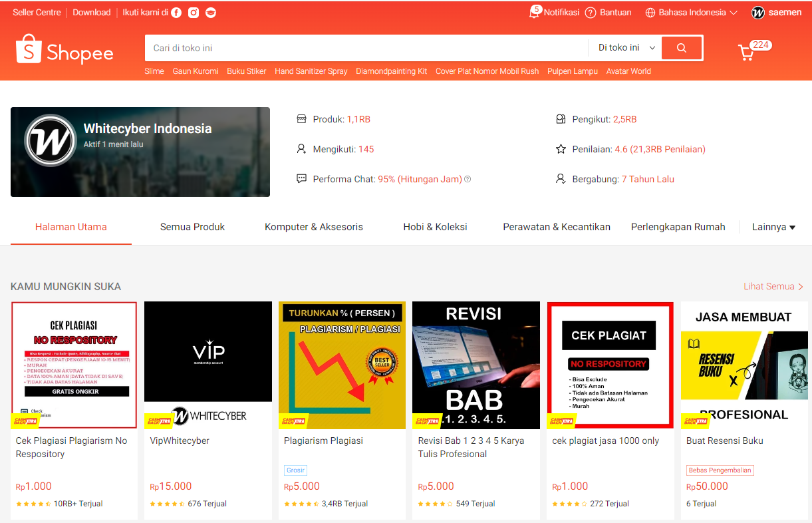
Task: Click Hand Sanitizer Spray suggestion
Action: coord(311,71)
